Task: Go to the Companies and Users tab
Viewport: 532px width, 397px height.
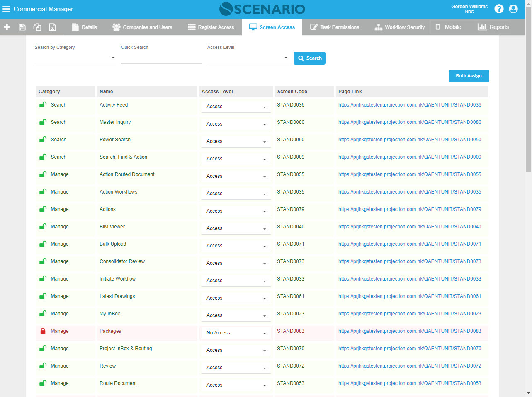Action: 142,27
